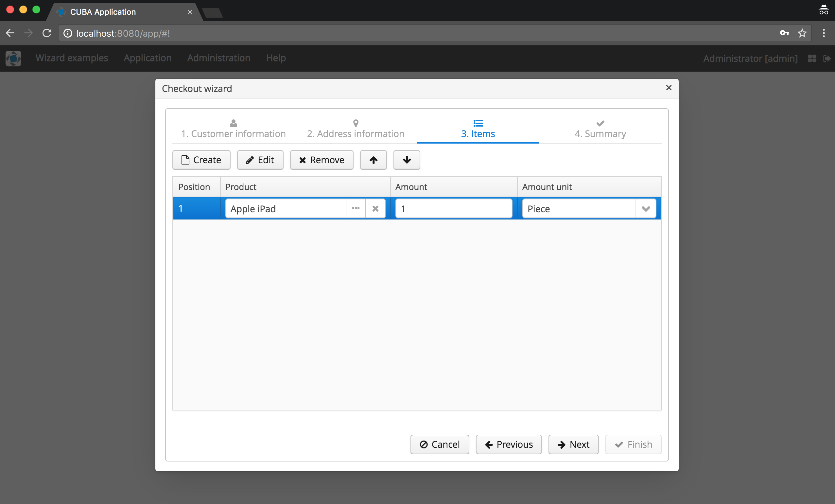Click the Amount input field
Screen dimensions: 835x504
[x=453, y=208]
